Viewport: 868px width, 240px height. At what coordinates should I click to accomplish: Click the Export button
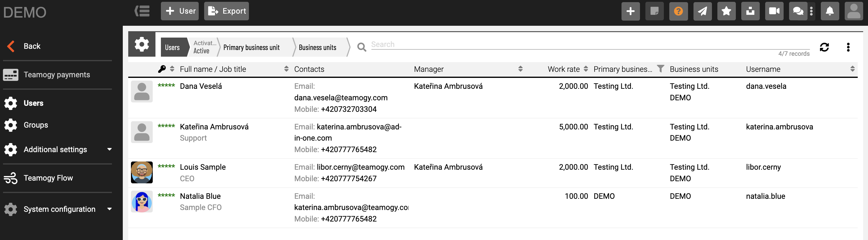pyautogui.click(x=227, y=11)
